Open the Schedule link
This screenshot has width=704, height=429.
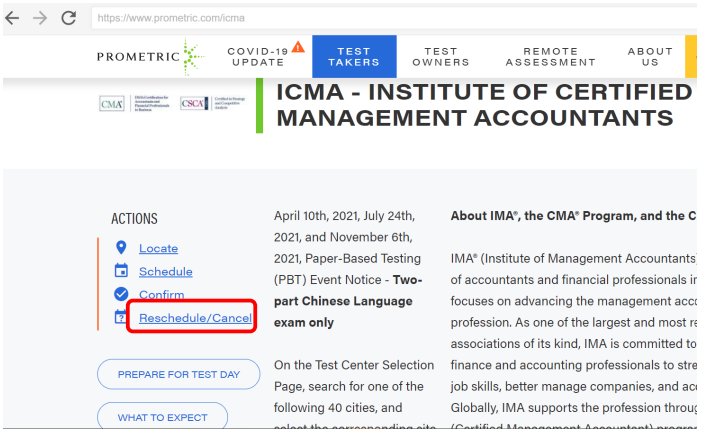click(166, 272)
